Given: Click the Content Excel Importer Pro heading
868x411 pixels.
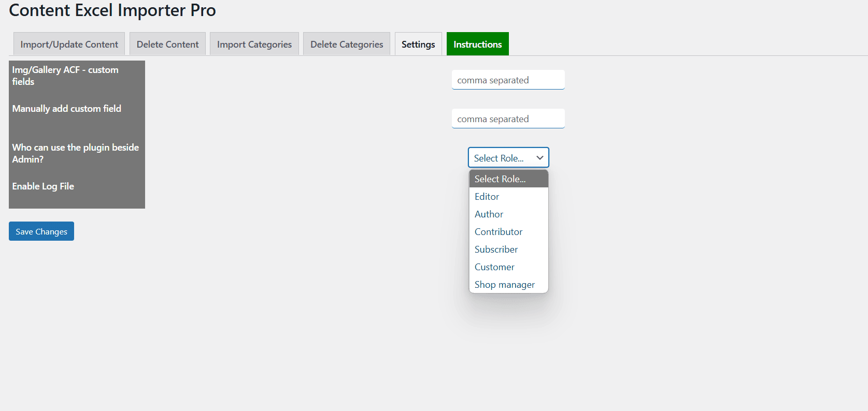Looking at the screenshot, I should pos(112,10).
